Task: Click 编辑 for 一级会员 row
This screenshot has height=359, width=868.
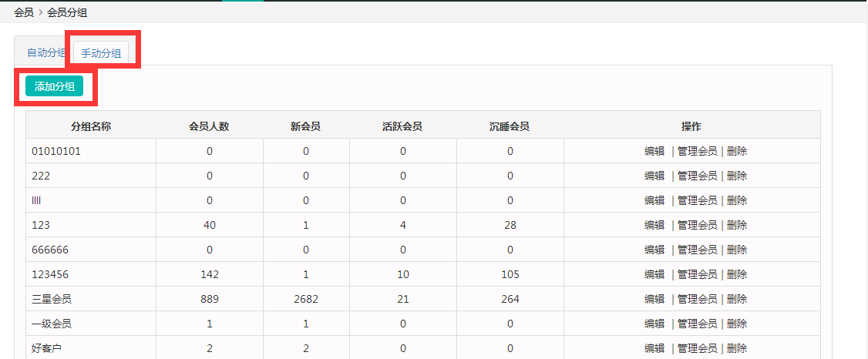Action: [x=654, y=324]
